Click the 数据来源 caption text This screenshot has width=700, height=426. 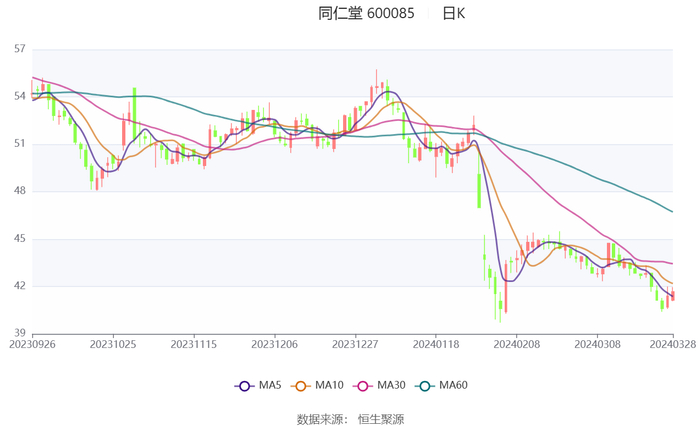pos(321,419)
